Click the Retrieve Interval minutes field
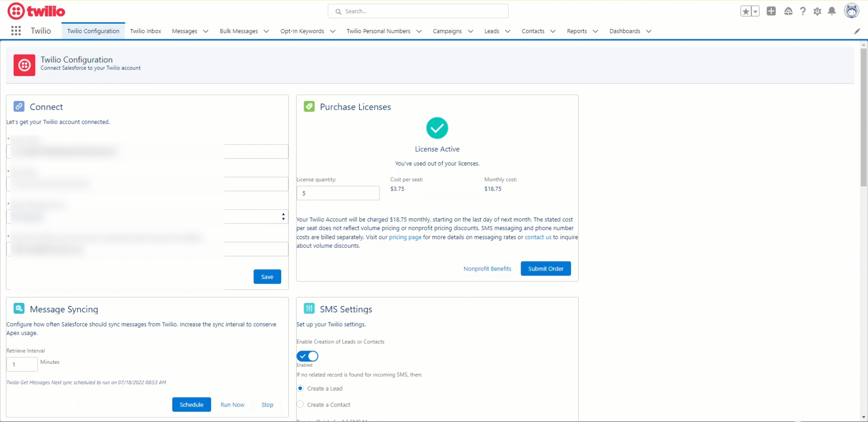 click(22, 364)
